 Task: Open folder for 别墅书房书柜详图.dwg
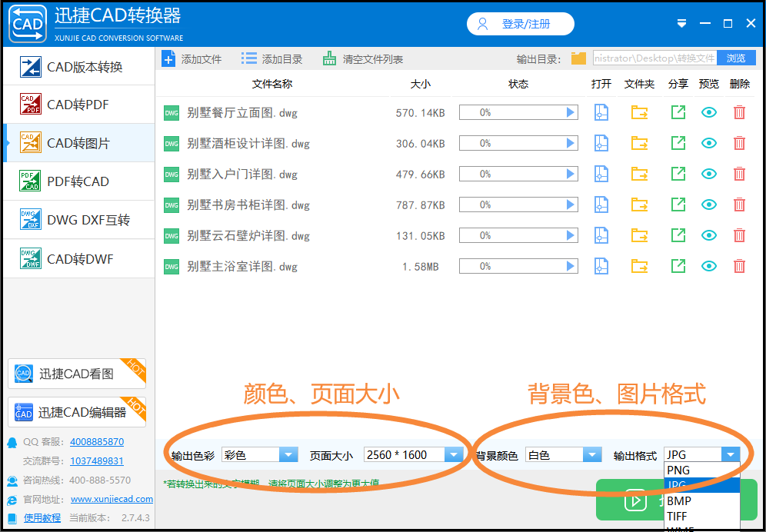coord(639,204)
